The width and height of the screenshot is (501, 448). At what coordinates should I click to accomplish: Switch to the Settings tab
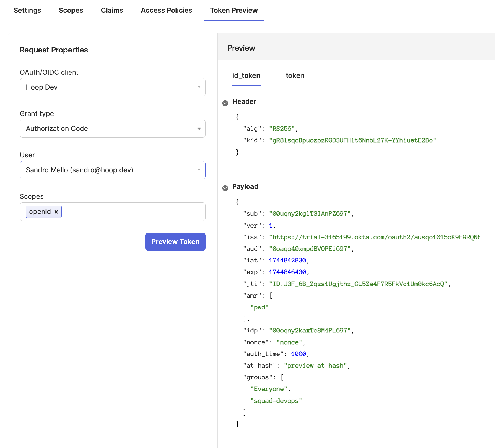pos(27,10)
